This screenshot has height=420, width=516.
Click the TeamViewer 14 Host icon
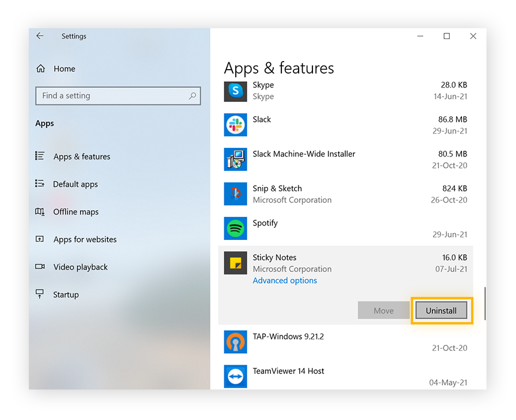point(235,376)
